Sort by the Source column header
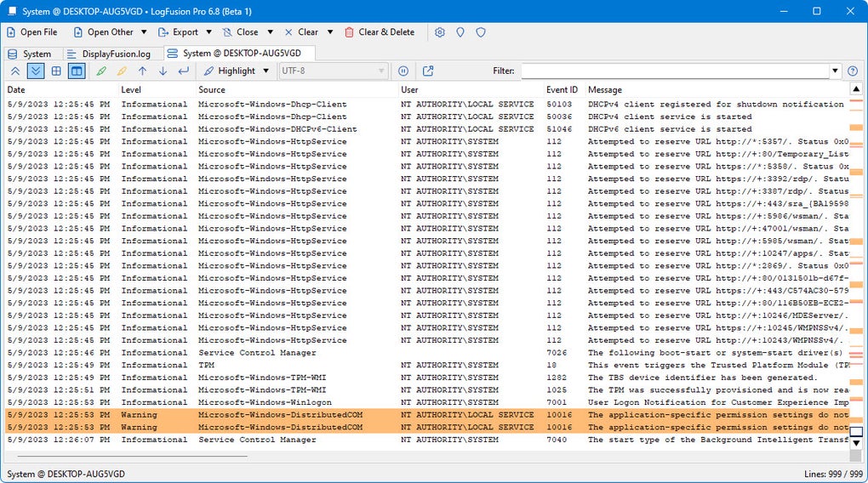 (297, 89)
